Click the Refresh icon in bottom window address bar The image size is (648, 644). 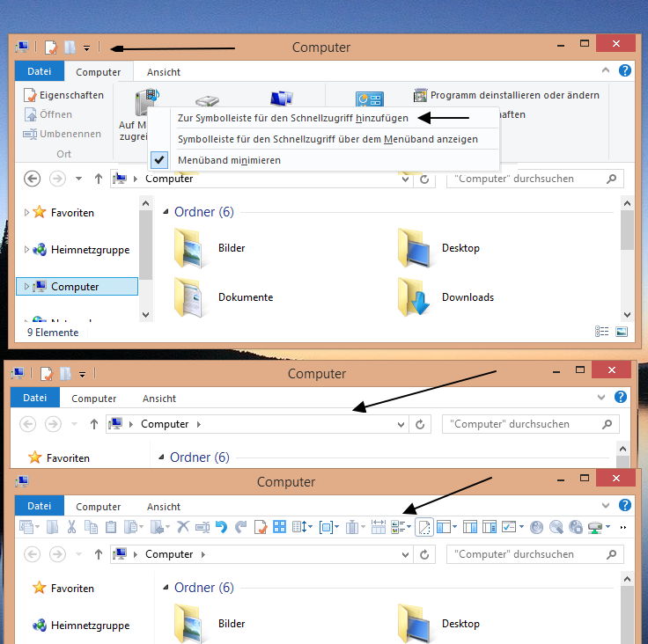pyautogui.click(x=424, y=555)
